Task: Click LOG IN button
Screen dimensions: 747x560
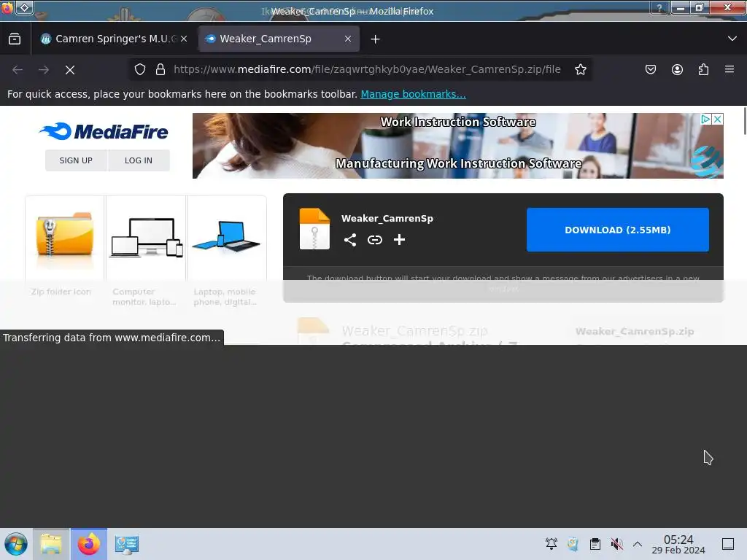Action: [139, 160]
